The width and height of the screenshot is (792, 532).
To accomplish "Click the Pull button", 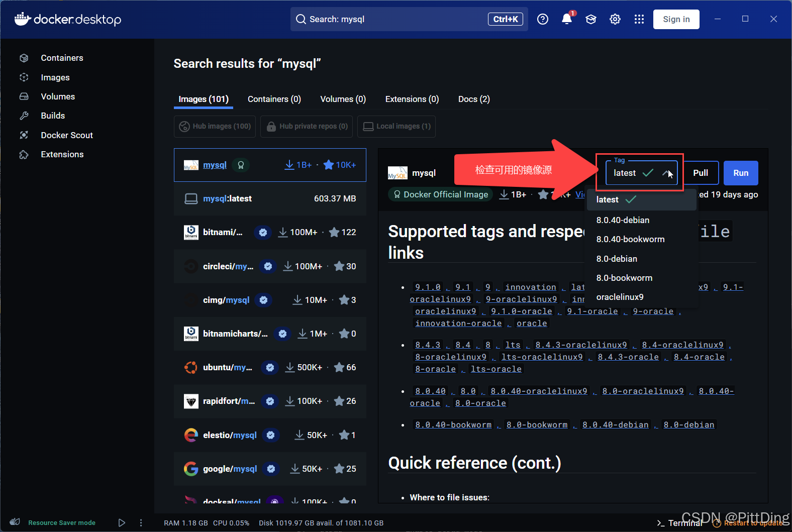I will [x=701, y=173].
